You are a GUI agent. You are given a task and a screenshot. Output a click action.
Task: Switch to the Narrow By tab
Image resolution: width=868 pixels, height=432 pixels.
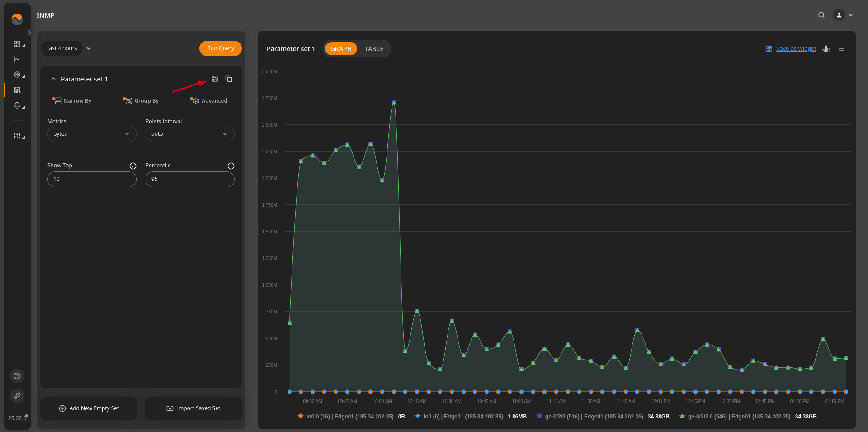(x=72, y=100)
